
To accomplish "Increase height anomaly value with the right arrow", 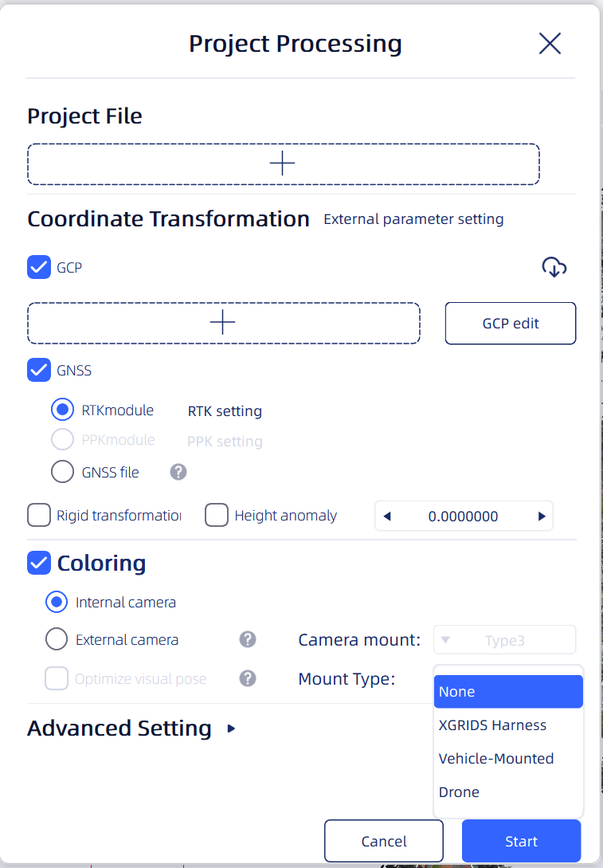I will (x=542, y=516).
